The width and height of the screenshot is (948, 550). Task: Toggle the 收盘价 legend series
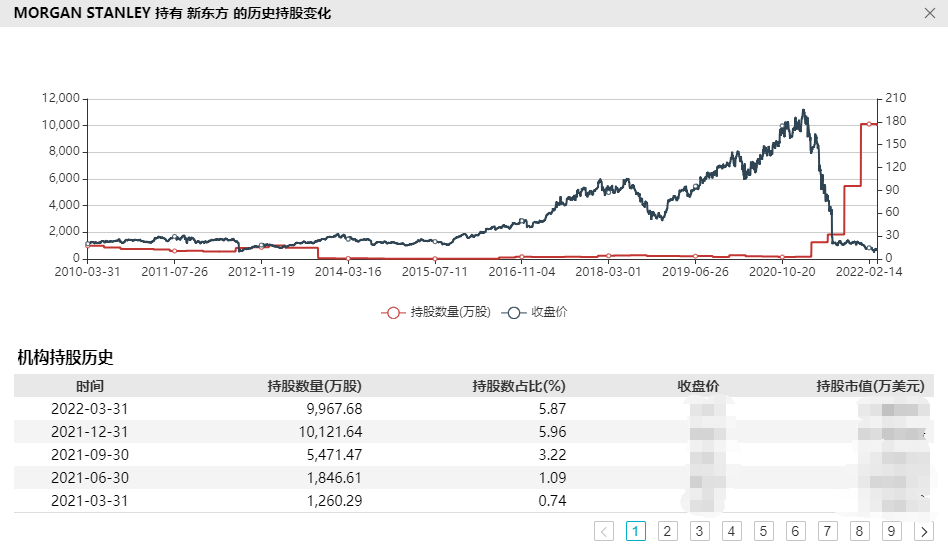click(x=538, y=312)
